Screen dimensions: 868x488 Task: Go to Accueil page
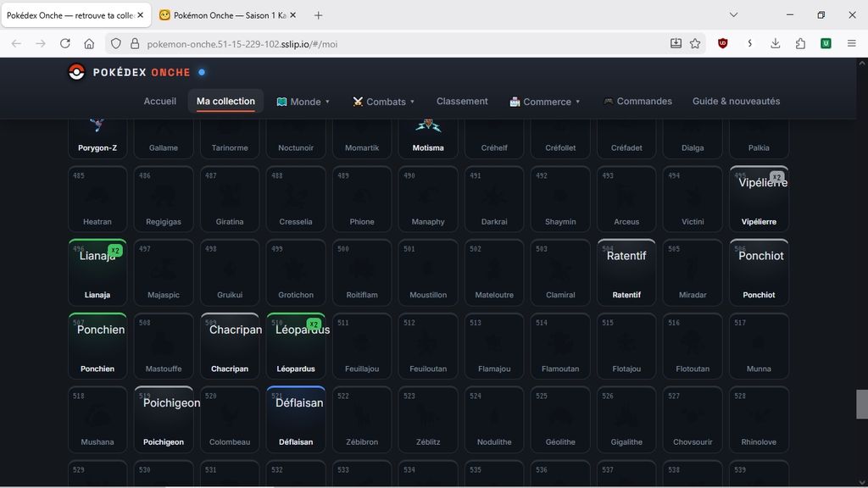coord(160,102)
